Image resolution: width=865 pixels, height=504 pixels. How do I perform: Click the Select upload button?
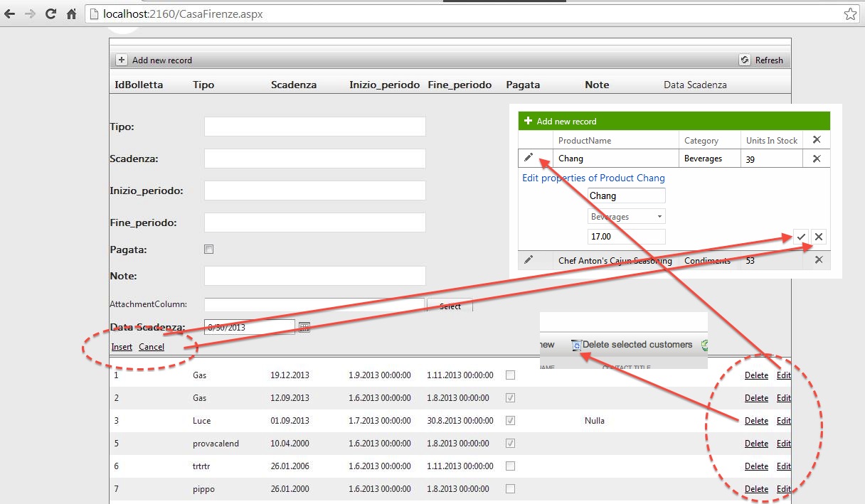[x=450, y=306]
